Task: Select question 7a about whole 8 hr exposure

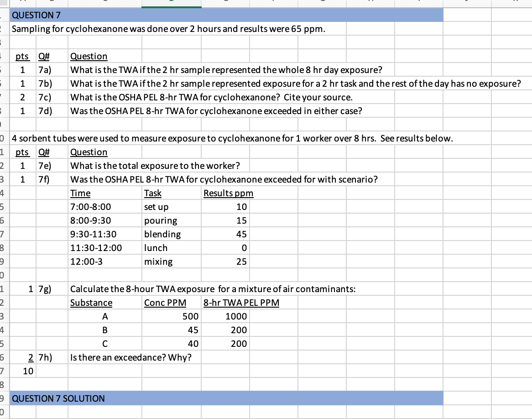Action: click(226, 70)
